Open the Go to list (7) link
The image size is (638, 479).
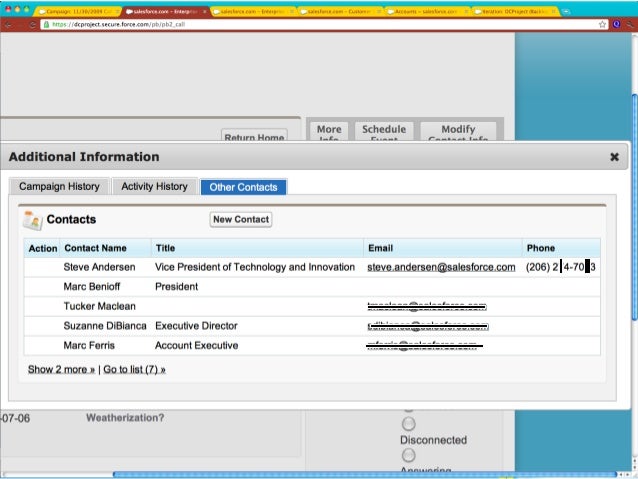coord(134,370)
